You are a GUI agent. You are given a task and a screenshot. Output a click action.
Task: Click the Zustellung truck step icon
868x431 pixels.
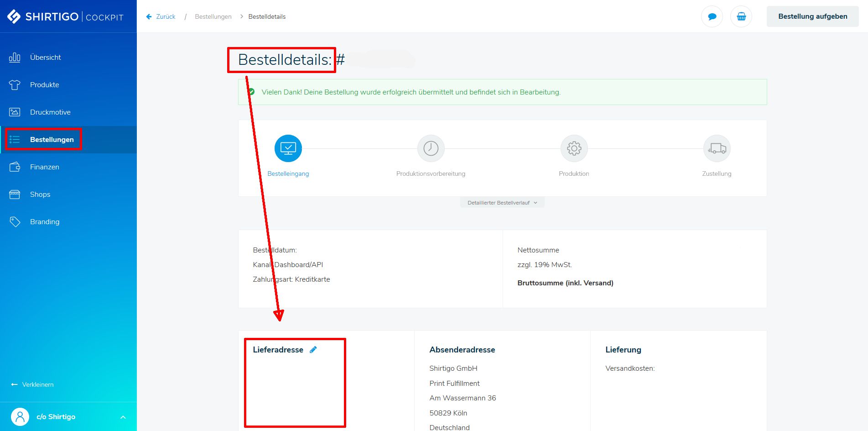point(717,148)
